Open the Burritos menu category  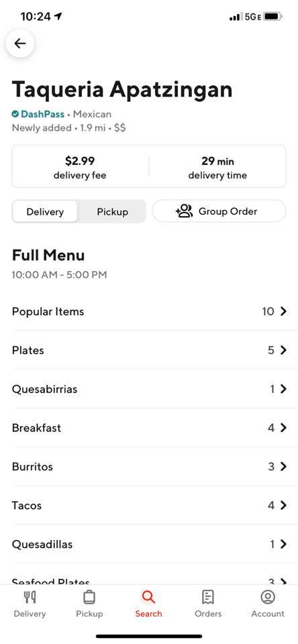tap(149, 467)
